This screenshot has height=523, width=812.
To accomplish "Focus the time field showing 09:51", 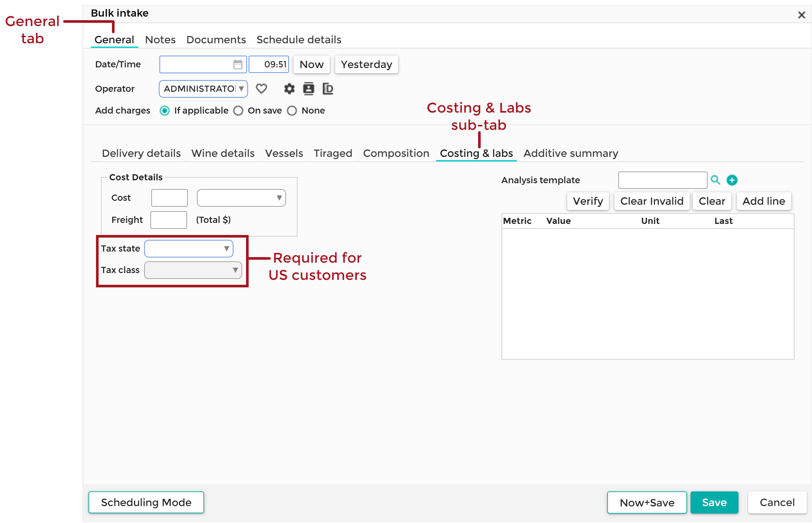I will (268, 64).
